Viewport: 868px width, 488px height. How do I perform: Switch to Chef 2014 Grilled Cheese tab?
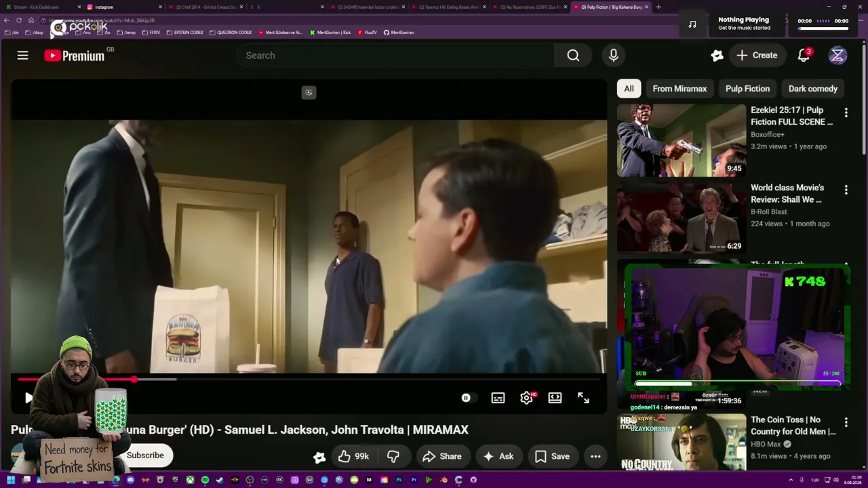pos(205,7)
